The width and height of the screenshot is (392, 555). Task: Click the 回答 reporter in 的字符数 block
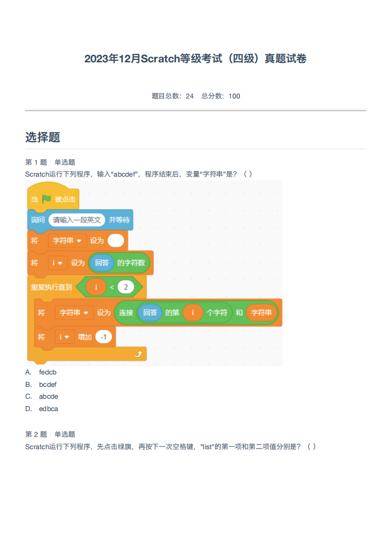tap(102, 263)
